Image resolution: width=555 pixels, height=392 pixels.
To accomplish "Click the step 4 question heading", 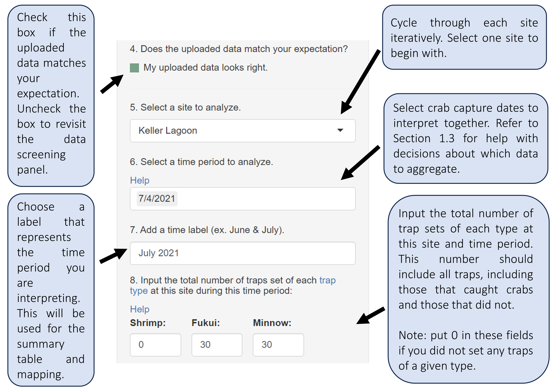I will [x=239, y=49].
